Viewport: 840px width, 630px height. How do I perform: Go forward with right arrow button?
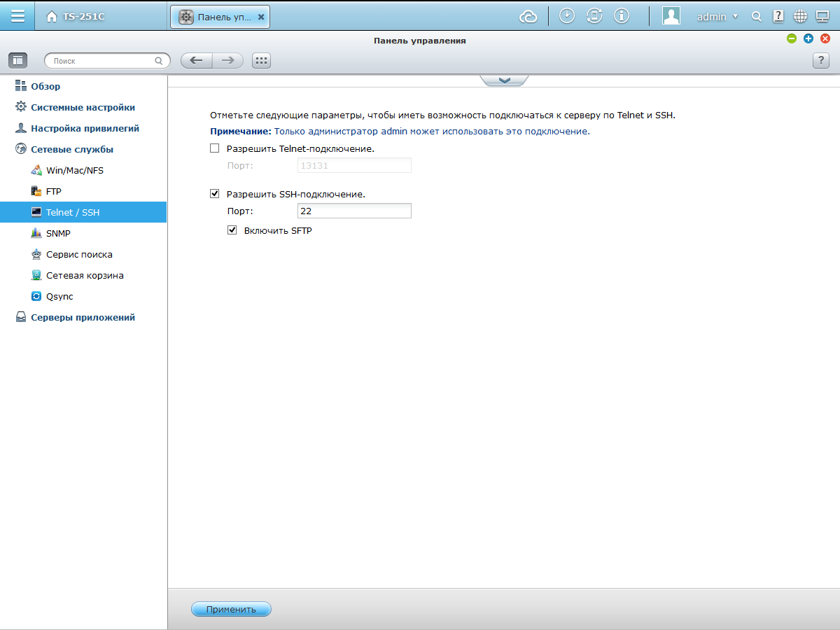[228, 61]
